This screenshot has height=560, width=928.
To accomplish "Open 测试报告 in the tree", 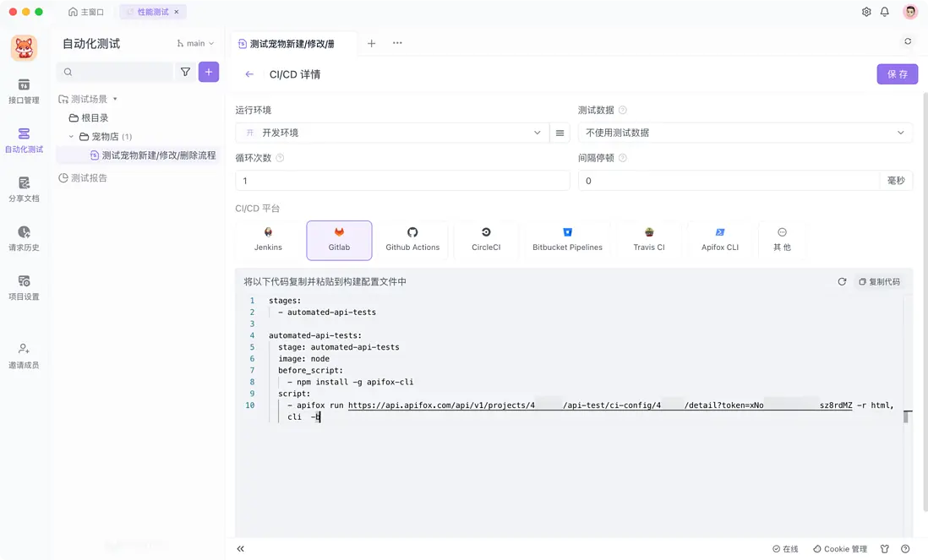I will point(83,178).
